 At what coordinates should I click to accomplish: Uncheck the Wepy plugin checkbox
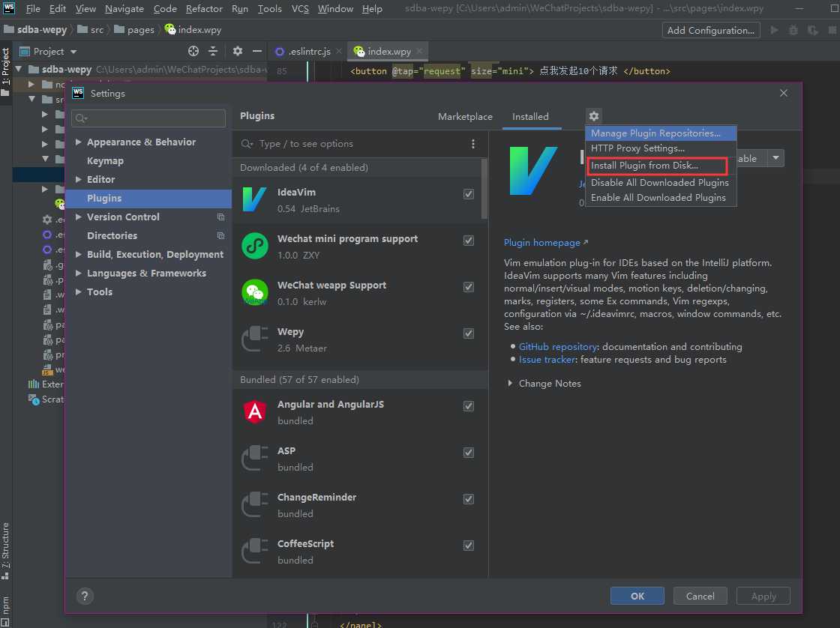(469, 333)
